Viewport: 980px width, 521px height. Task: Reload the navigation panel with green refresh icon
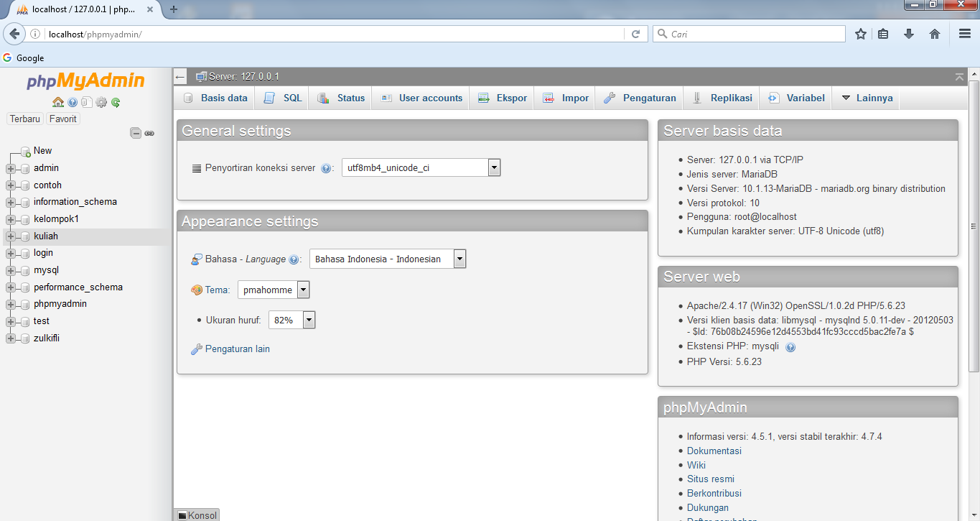tap(116, 102)
